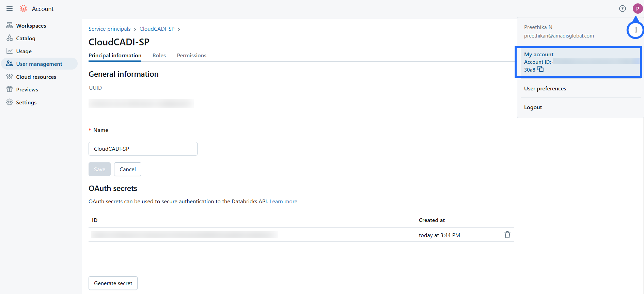Open the Usage chart page
This screenshot has height=294, width=644.
(23, 51)
